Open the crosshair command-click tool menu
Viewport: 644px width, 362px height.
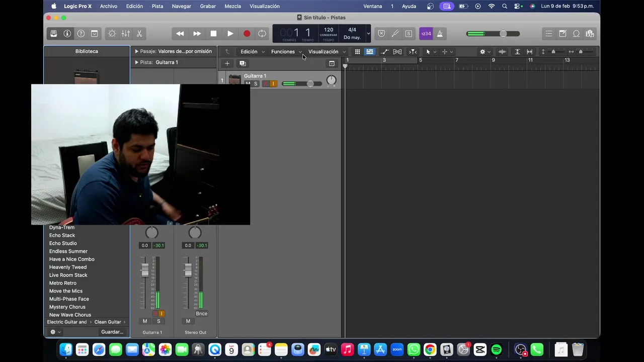pos(447,52)
